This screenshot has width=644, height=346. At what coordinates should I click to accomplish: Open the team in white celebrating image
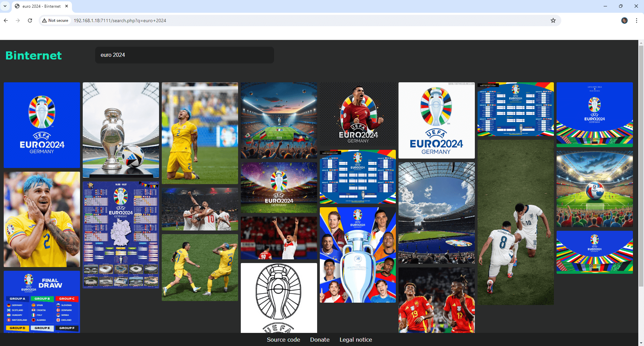pos(200,209)
